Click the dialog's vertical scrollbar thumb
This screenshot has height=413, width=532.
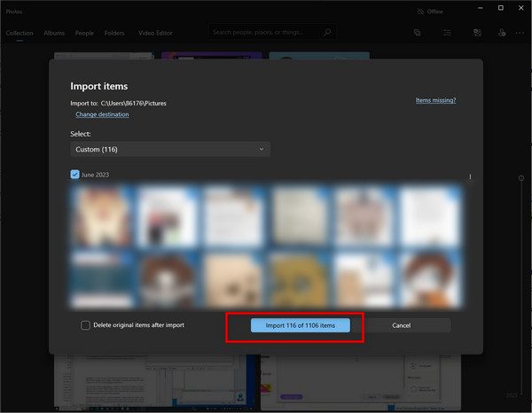[x=470, y=176]
